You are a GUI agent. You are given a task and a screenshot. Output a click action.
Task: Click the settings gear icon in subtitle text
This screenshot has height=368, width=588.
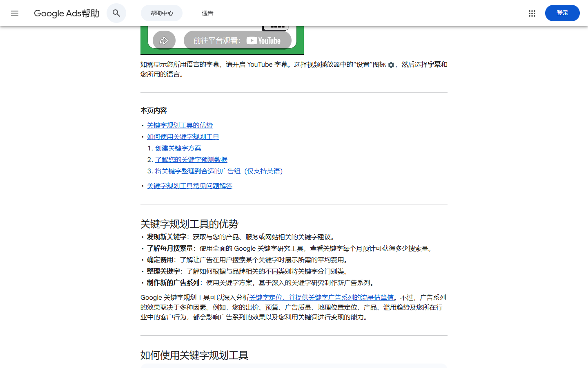(x=391, y=65)
